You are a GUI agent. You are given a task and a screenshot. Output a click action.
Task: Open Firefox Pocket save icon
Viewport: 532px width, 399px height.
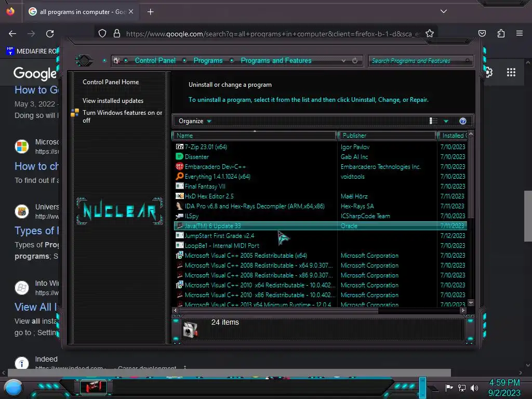point(482,33)
